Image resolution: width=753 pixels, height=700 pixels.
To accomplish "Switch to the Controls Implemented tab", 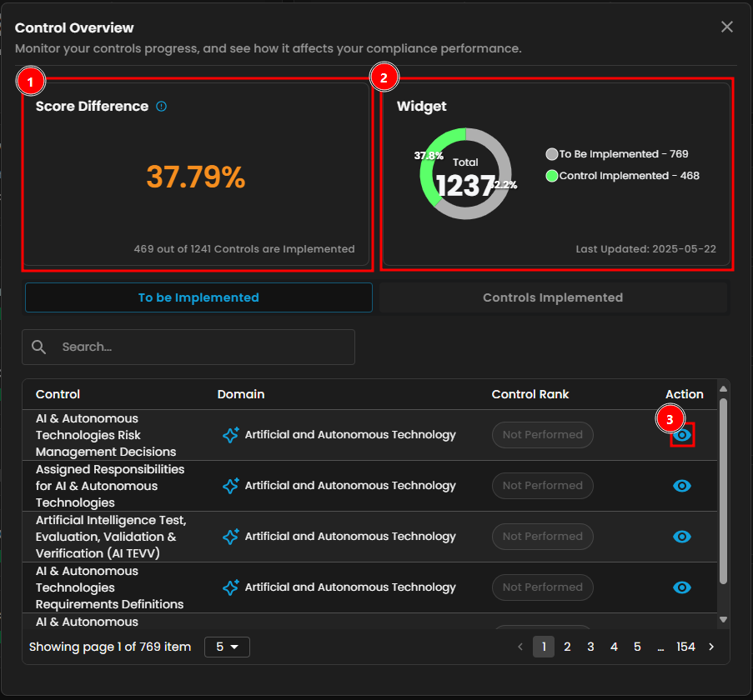I will 553,297.
